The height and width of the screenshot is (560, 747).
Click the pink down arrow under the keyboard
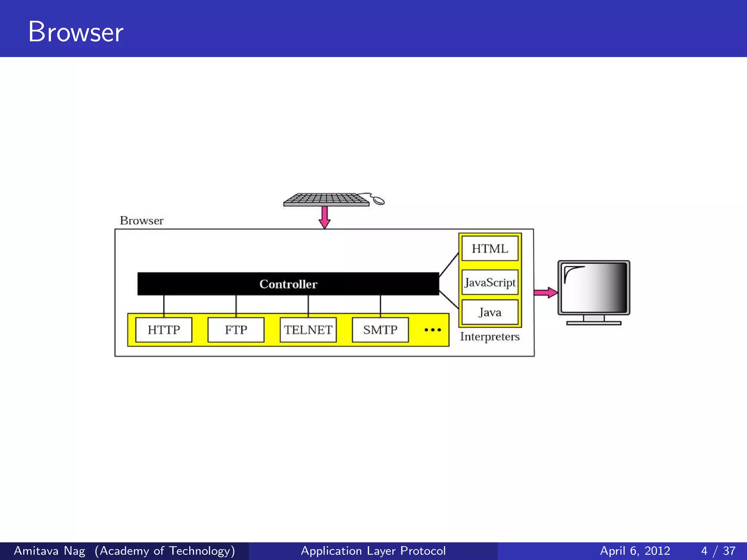[x=324, y=218]
